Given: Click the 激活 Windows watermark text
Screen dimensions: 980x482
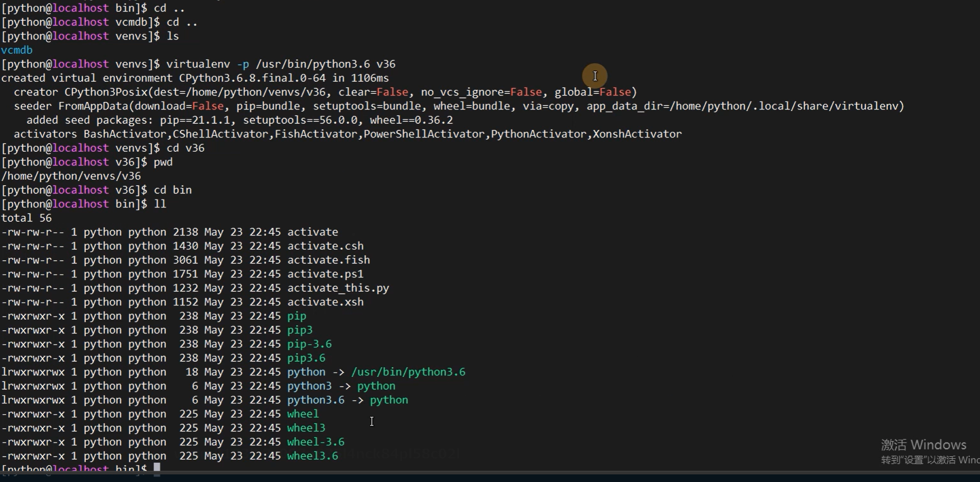Looking at the screenshot, I should click(x=923, y=445).
